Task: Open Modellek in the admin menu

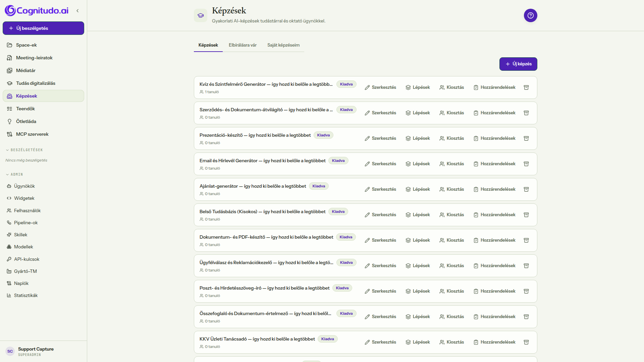Action: 43,247
